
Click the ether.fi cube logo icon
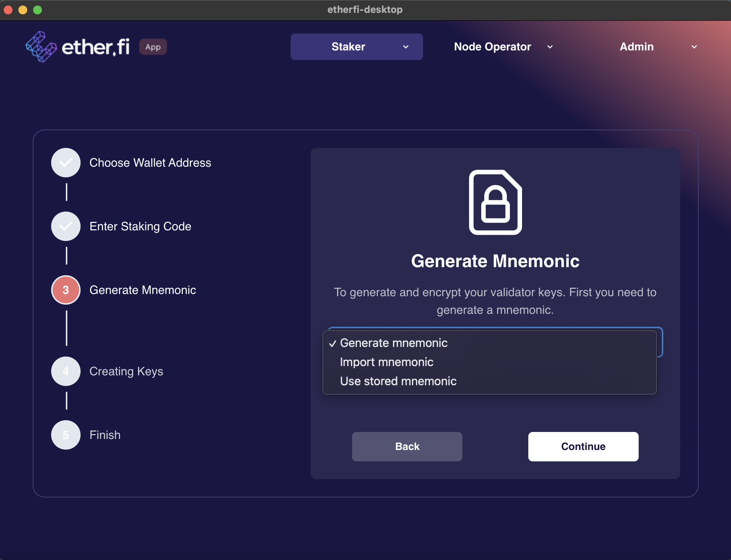point(41,47)
